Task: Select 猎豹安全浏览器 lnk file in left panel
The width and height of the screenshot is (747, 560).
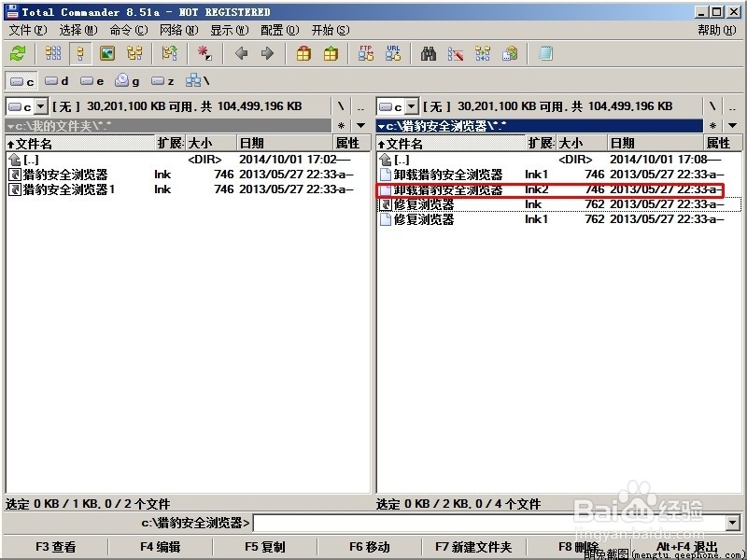Action: coord(188,175)
